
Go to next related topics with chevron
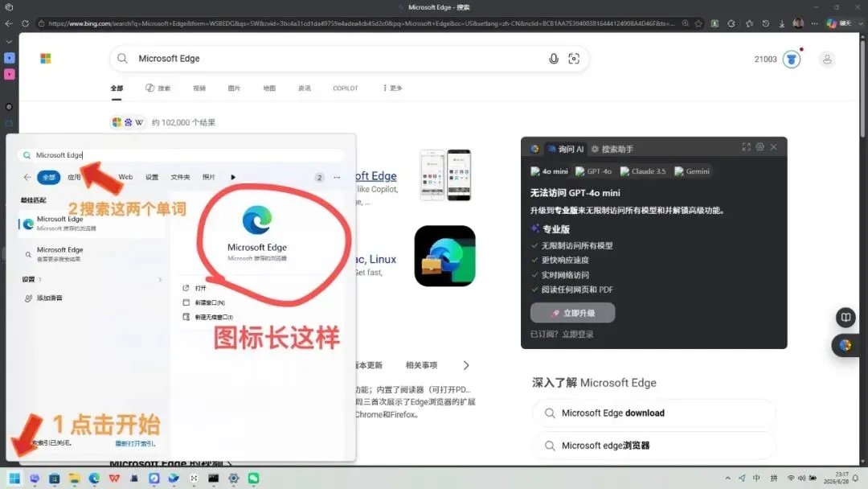tap(466, 365)
